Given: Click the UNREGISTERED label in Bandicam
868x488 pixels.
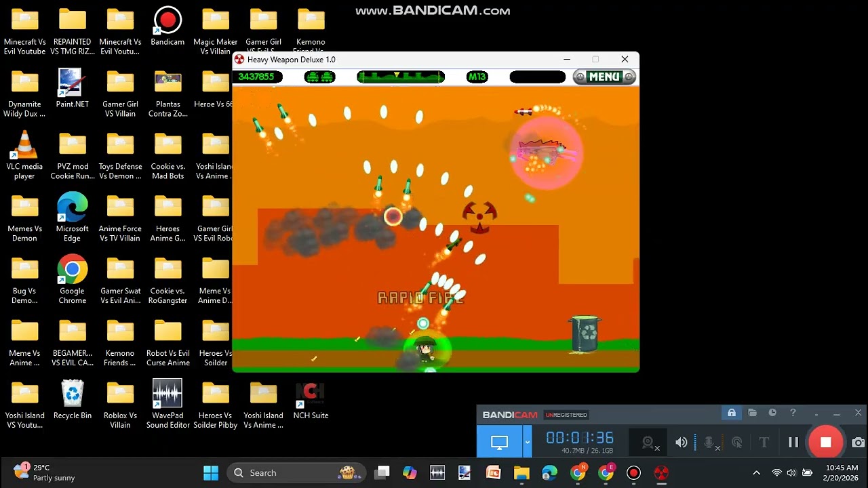Looking at the screenshot, I should click(566, 415).
